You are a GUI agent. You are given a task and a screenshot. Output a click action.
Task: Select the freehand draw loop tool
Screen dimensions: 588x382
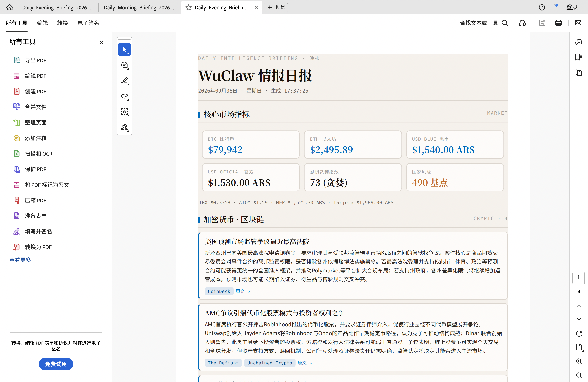pyautogui.click(x=124, y=96)
